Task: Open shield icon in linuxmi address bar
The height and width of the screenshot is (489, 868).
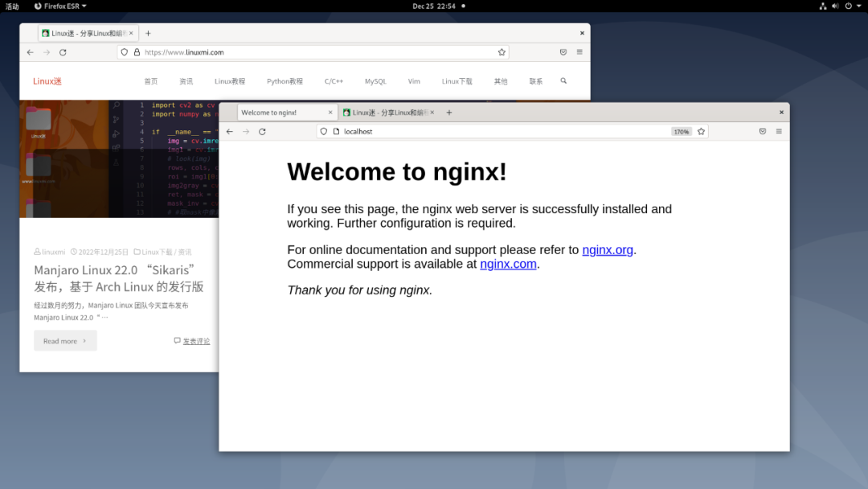Action: 125,52
